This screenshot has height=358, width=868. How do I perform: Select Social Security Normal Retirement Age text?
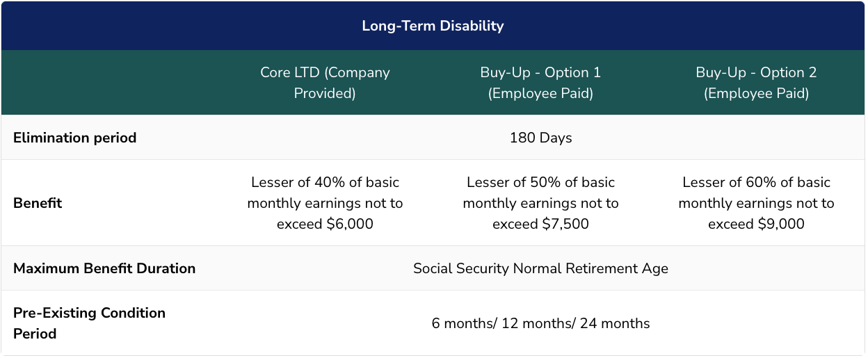[540, 268]
